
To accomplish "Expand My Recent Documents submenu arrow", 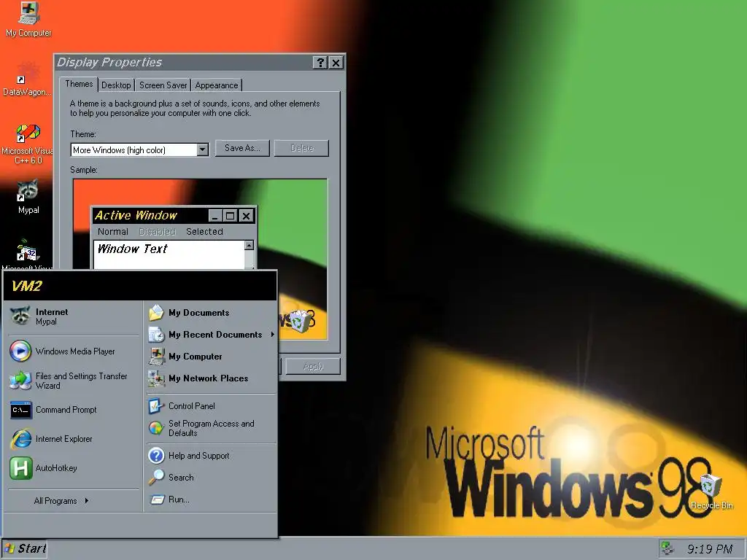I will click(x=273, y=334).
